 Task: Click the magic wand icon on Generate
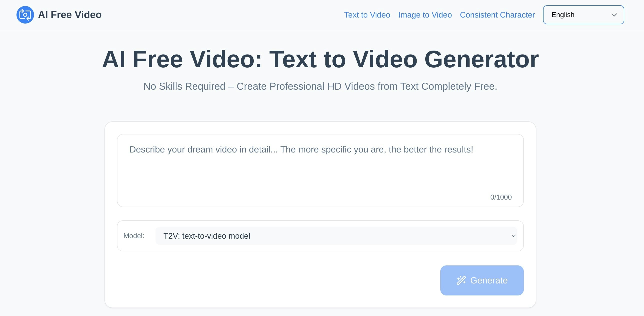click(x=461, y=280)
